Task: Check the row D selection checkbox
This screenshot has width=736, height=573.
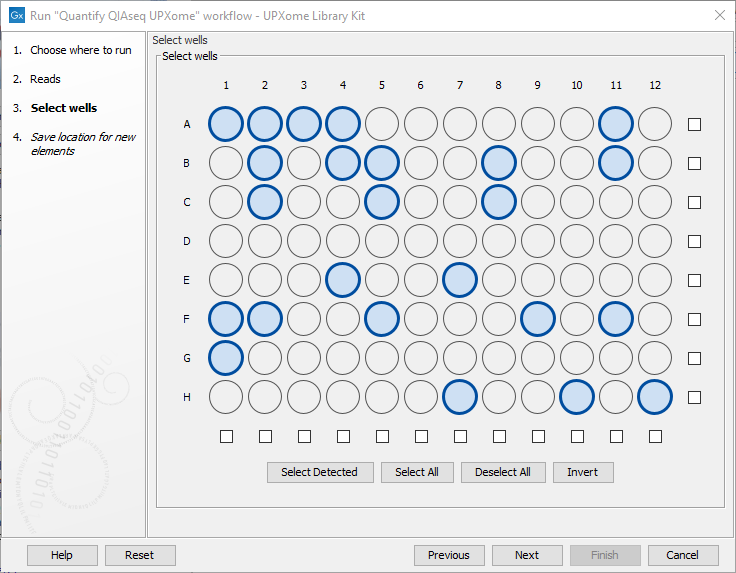Action: click(694, 241)
